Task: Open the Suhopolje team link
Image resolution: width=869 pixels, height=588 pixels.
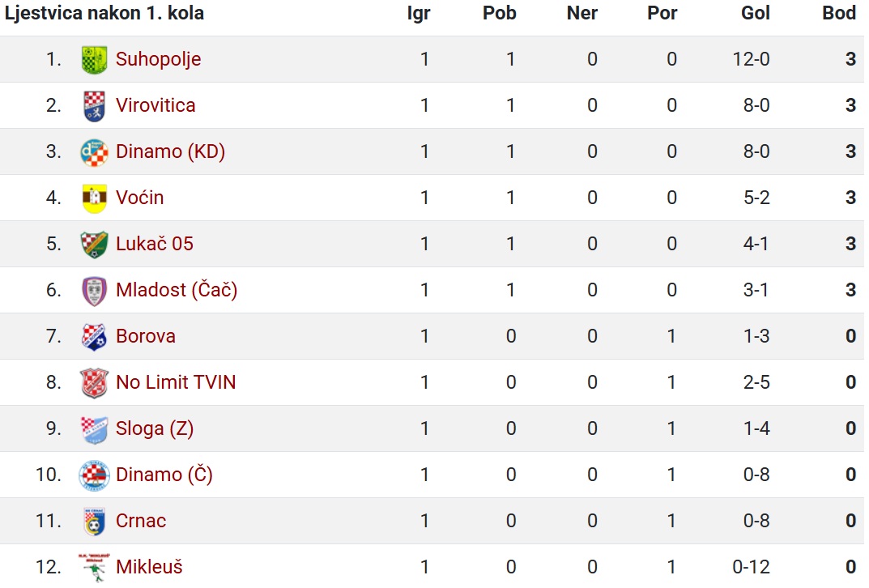Action: point(159,59)
